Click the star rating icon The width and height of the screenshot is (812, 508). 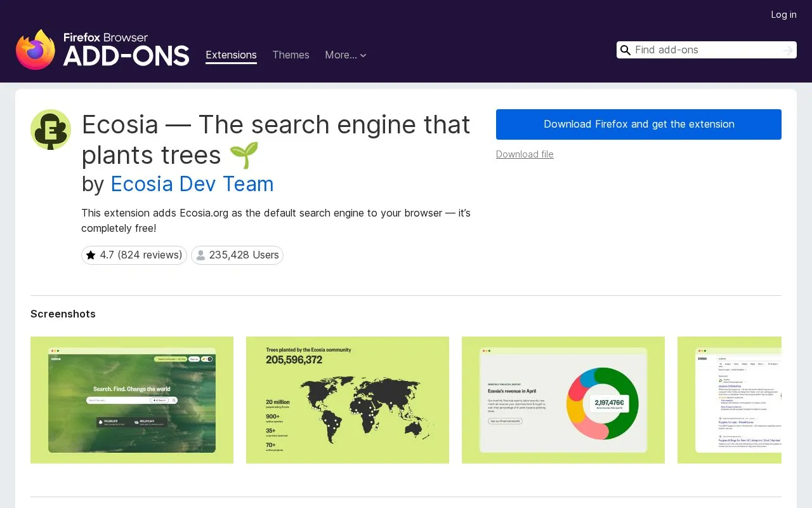pos(91,255)
